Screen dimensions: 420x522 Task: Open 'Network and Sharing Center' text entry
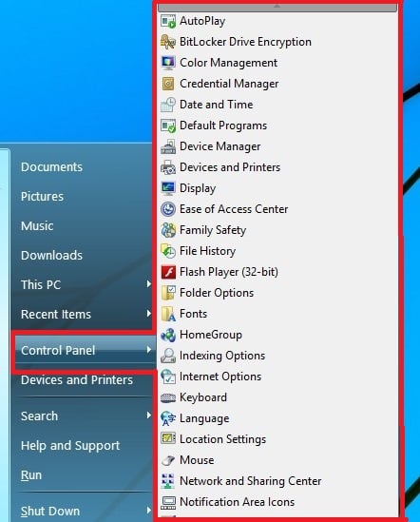click(251, 481)
